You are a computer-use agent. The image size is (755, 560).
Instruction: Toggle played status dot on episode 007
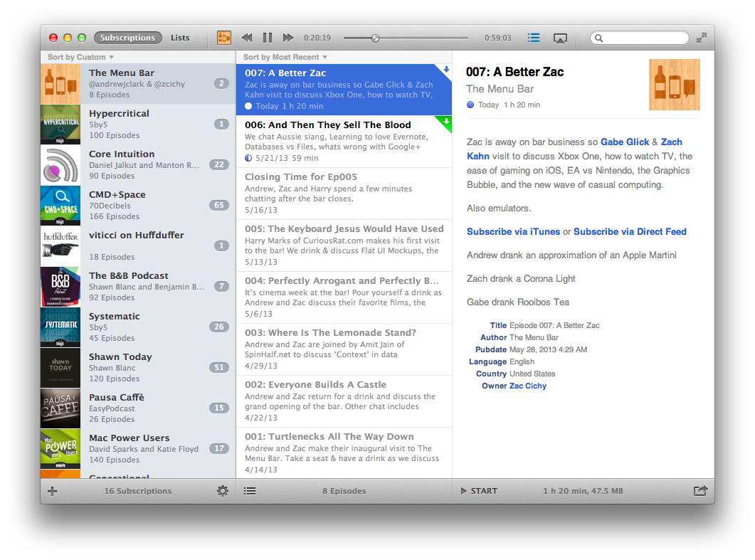click(248, 106)
